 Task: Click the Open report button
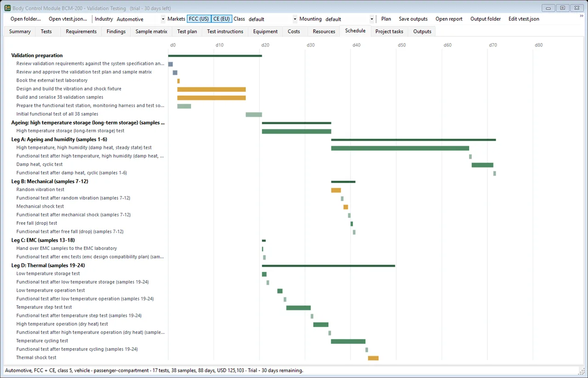[449, 19]
